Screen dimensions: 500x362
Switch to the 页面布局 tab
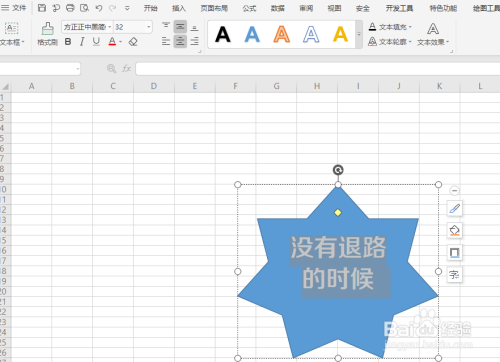214,8
